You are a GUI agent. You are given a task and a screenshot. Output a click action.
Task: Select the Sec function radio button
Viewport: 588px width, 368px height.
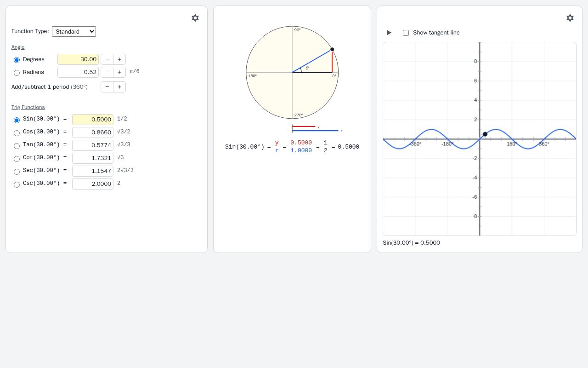coord(17,172)
